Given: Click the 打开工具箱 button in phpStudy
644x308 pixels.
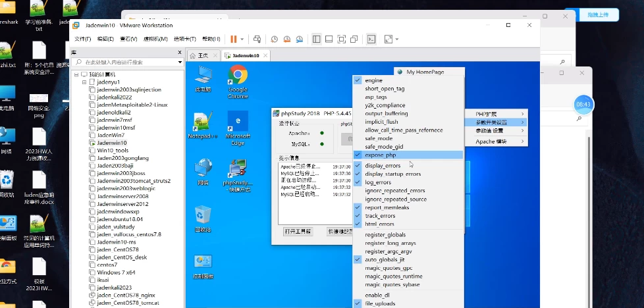Looking at the screenshot, I should (x=298, y=232).
